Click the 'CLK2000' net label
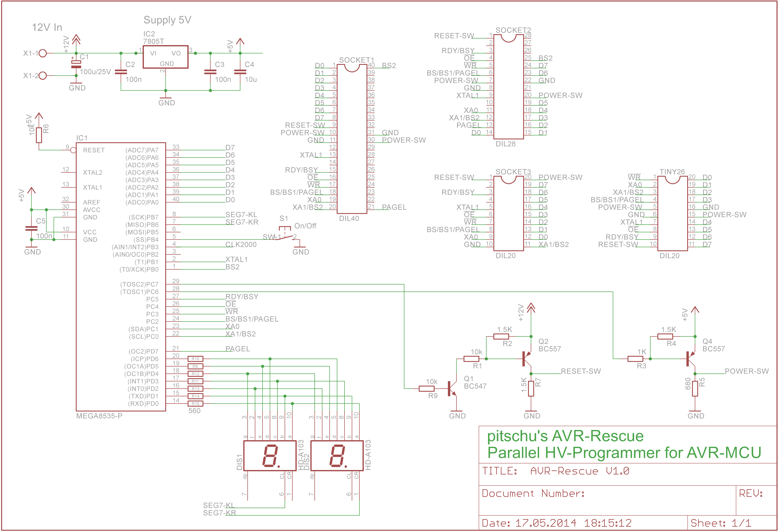 [x=241, y=245]
